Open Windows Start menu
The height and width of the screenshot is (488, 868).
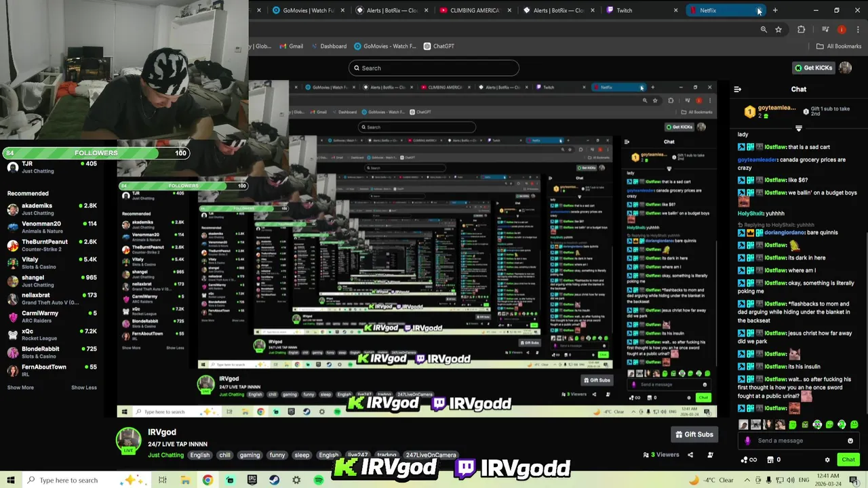(x=10, y=480)
